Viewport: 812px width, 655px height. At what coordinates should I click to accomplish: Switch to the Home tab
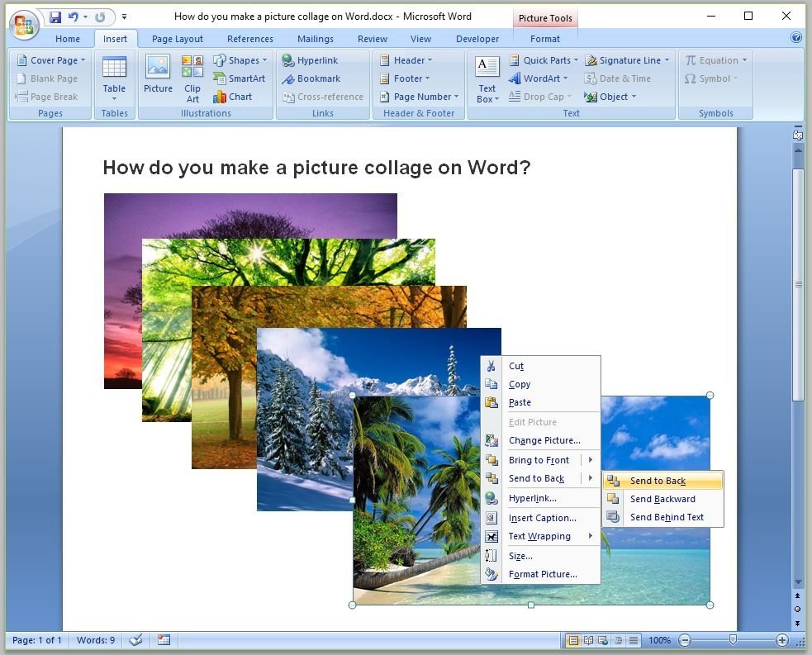point(68,39)
